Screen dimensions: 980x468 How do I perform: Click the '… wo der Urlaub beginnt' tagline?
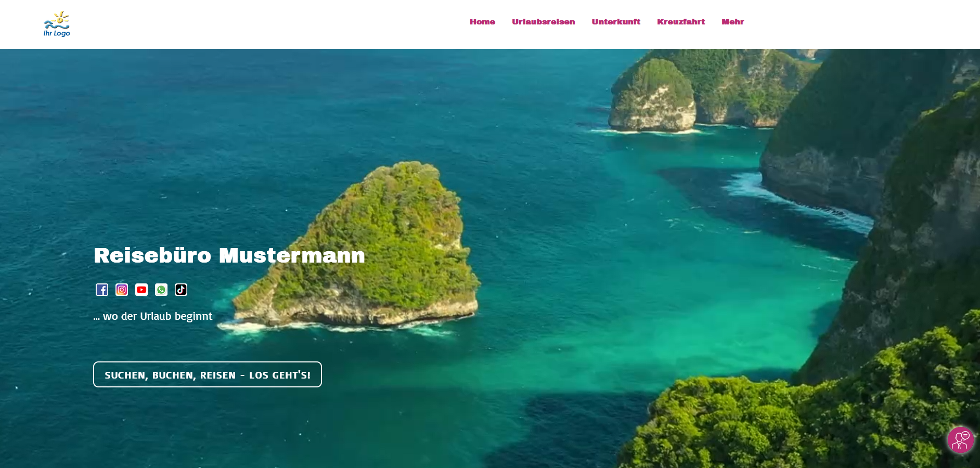[153, 316]
